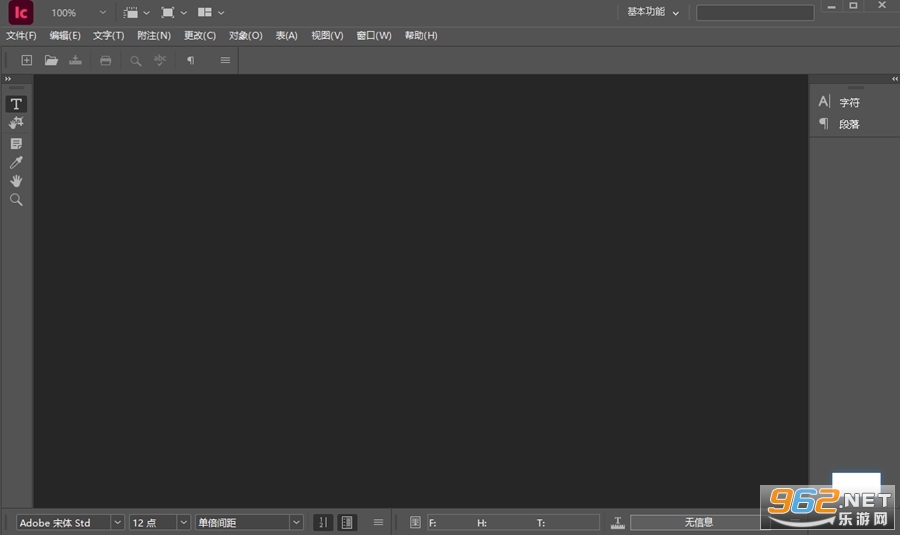Open the 更改(C) menu
The height and width of the screenshot is (535, 900).
(x=200, y=36)
